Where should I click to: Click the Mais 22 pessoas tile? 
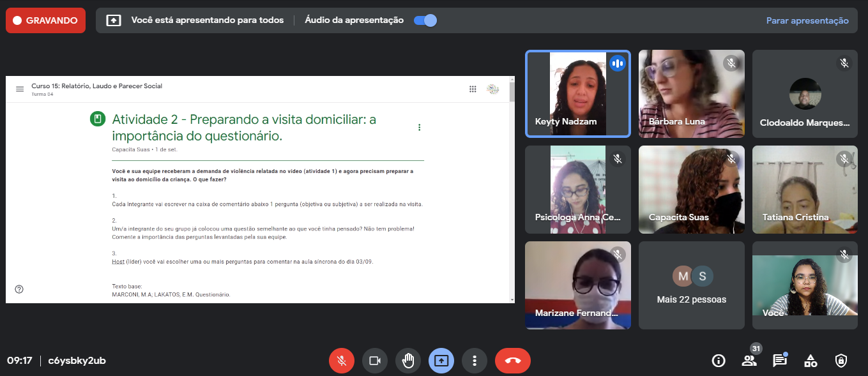tap(692, 285)
